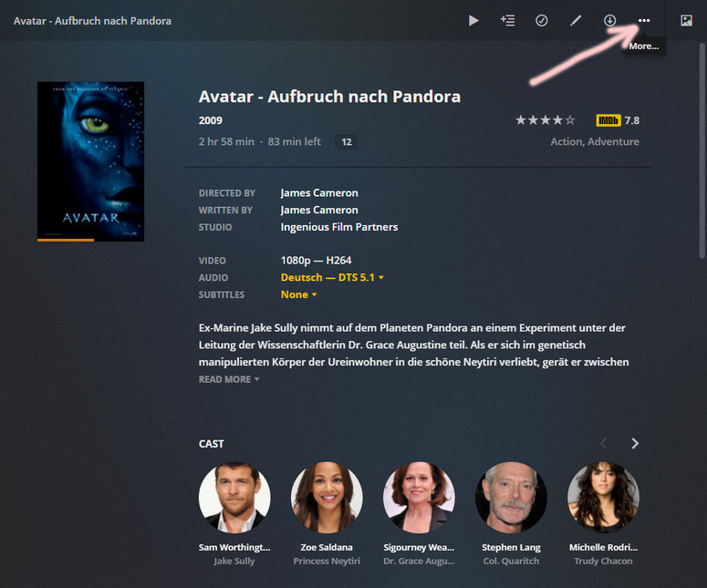707x588 pixels.
Task: Toggle background artwork image icon
Action: tap(686, 21)
